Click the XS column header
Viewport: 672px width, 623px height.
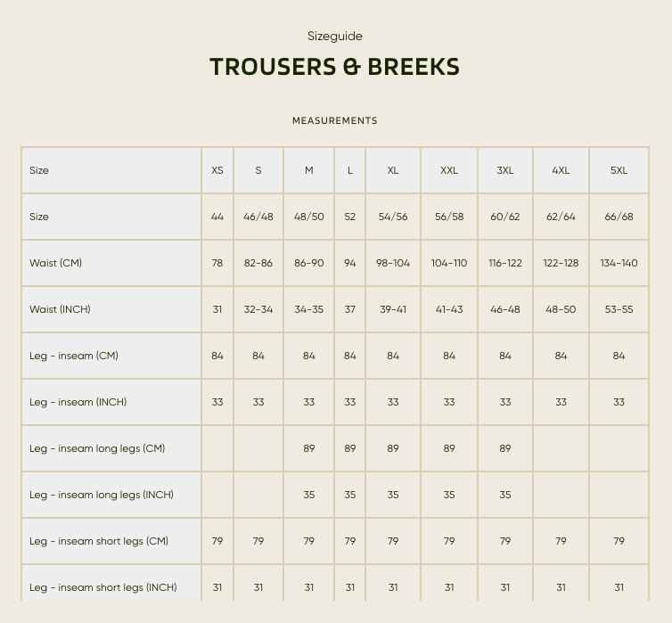[x=217, y=170]
